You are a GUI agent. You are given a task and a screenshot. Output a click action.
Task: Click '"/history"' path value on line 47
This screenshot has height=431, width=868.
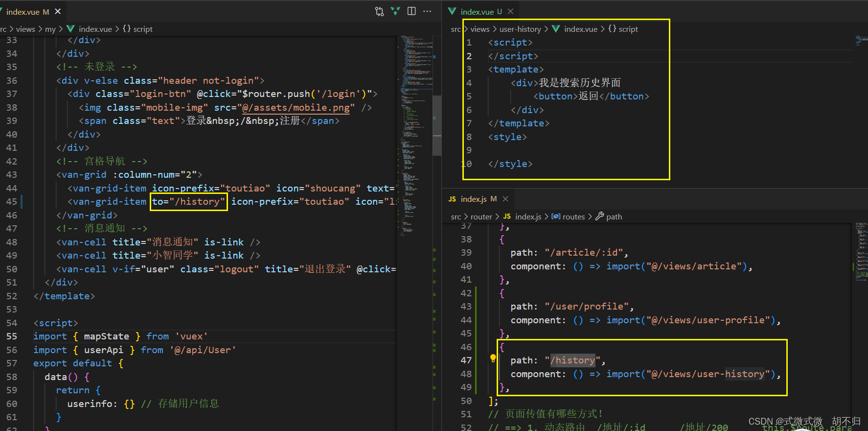click(x=572, y=360)
